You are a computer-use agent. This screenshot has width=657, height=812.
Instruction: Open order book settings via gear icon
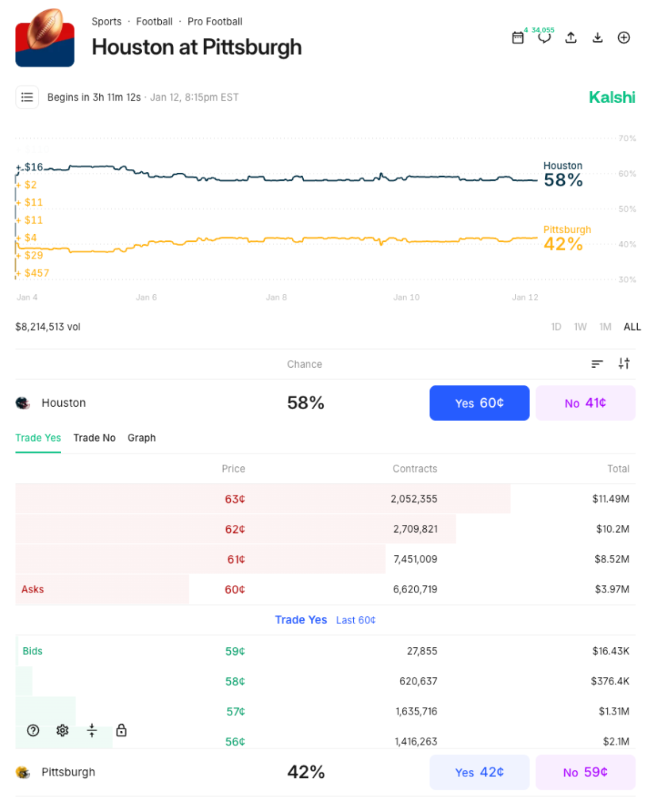click(x=62, y=730)
